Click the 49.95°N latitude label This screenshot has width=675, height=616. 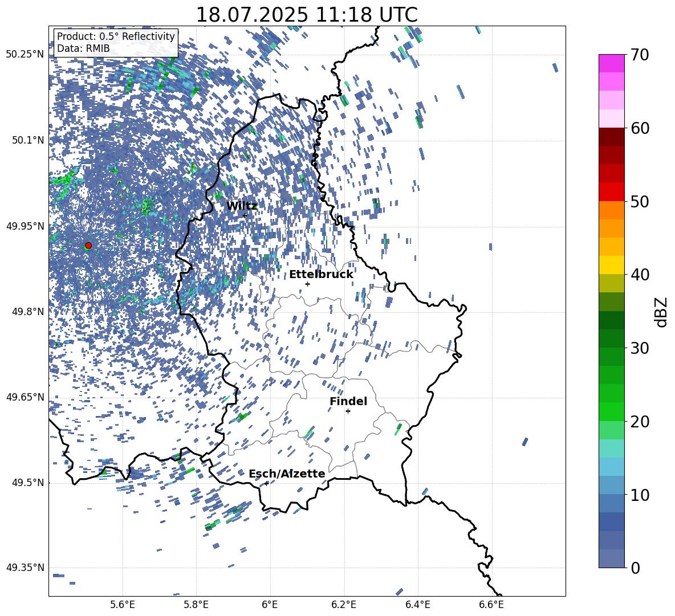click(x=25, y=226)
